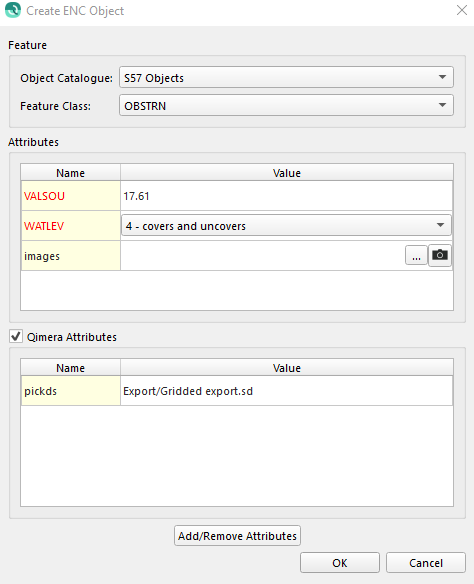Close the Create ENC Object dialog
474x584 pixels.
(462, 10)
